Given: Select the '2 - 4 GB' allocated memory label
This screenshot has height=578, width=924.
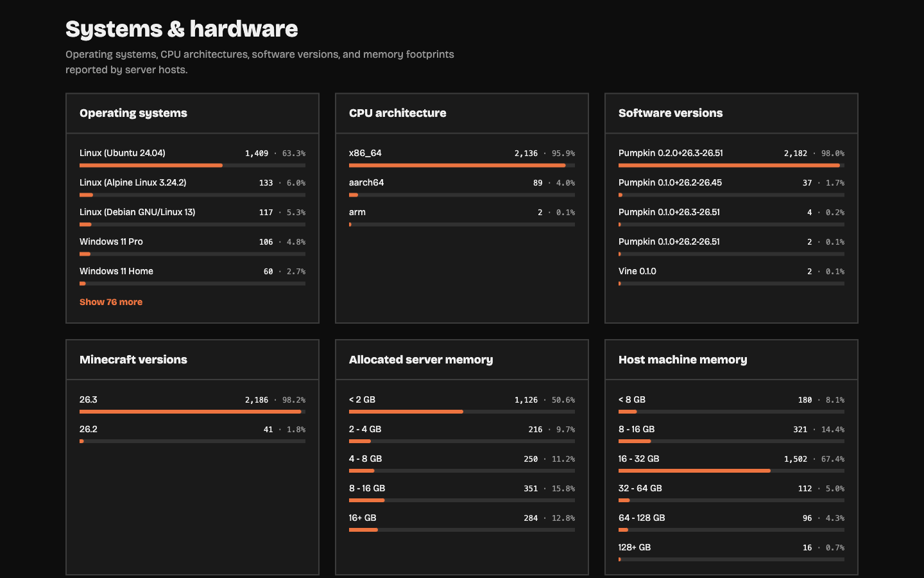Looking at the screenshot, I should tap(365, 429).
